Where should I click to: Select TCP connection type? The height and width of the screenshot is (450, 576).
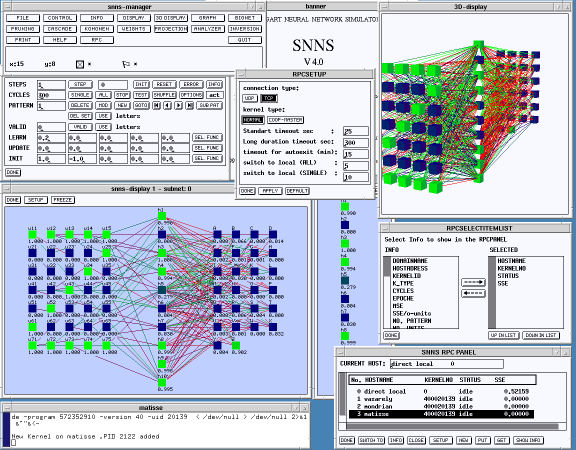pyautogui.click(x=269, y=98)
